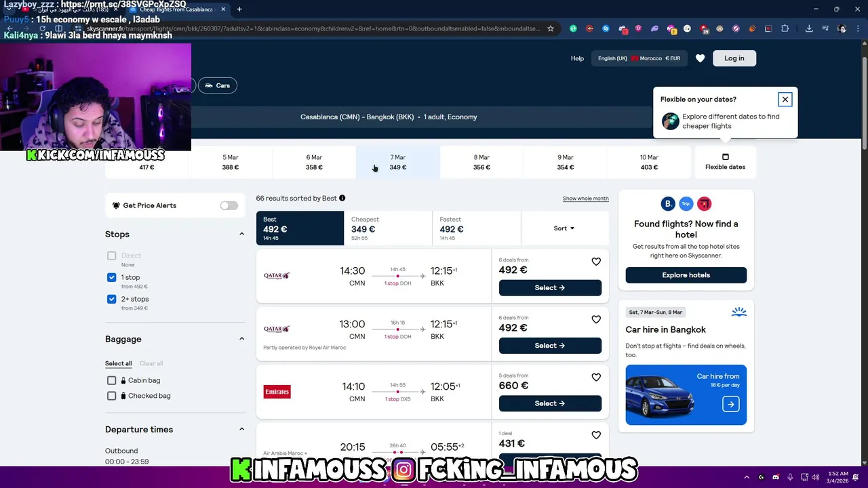Open the browser downloads icon
This screenshot has height=488, width=868.
(809, 28)
